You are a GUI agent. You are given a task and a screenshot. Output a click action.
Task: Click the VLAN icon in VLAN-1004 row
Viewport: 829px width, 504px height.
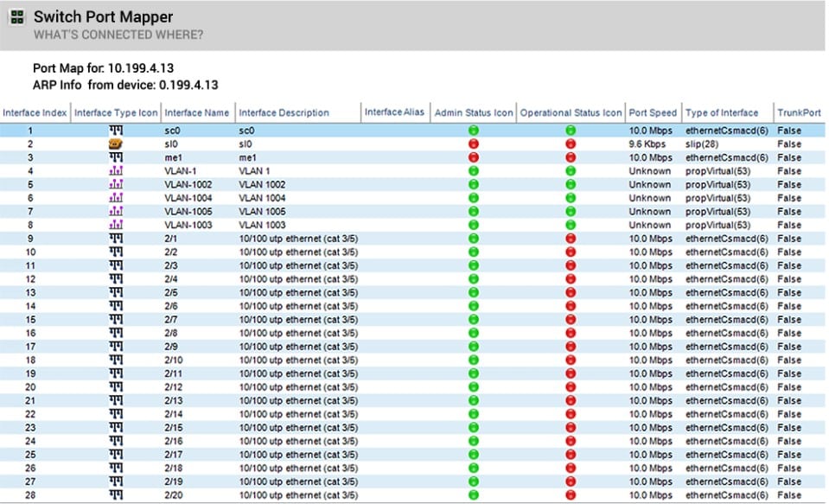coord(116,198)
